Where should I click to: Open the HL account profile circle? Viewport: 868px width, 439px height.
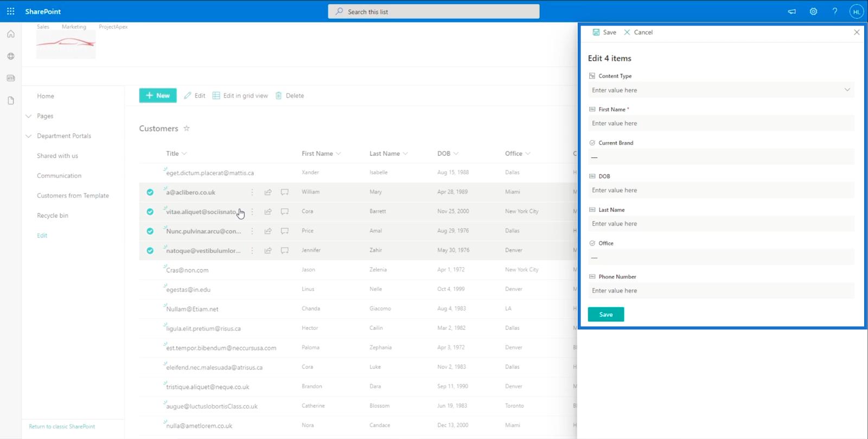coord(857,11)
